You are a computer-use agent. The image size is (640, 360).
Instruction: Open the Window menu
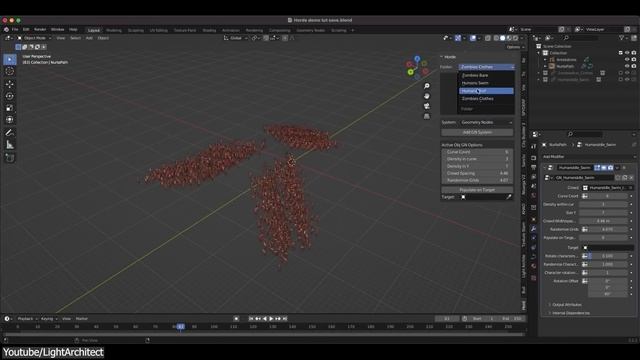58,29
